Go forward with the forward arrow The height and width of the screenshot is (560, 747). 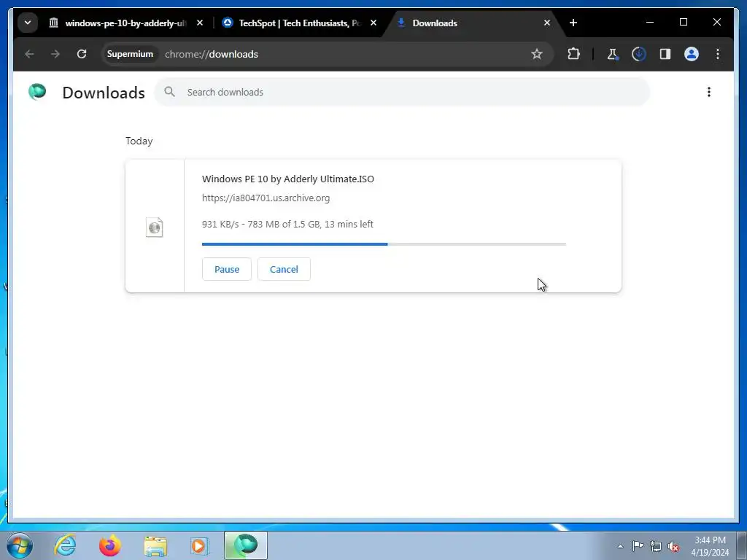[55, 54]
